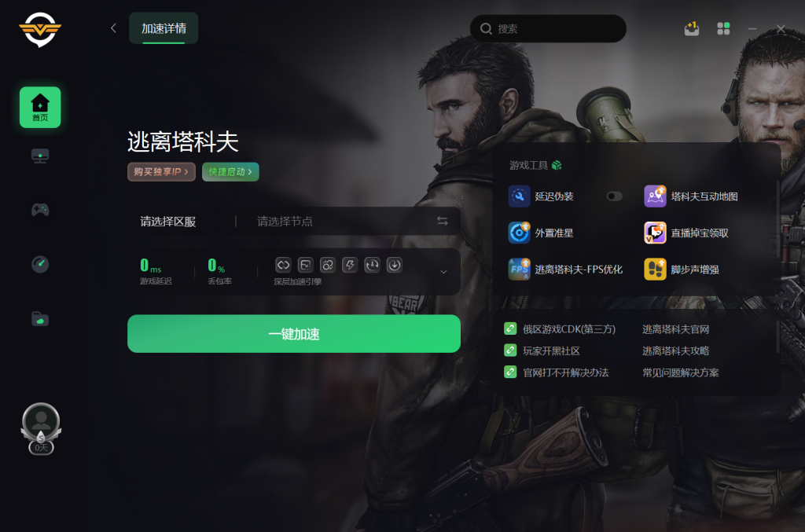The image size is (805, 532).
Task: Open the speedometer icon in the sidebar
Action: click(40, 264)
